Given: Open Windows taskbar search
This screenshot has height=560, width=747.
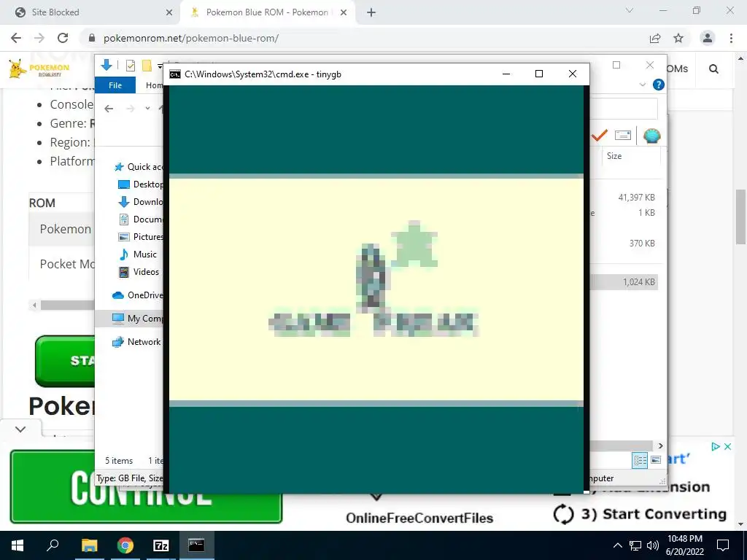Looking at the screenshot, I should coord(53,545).
